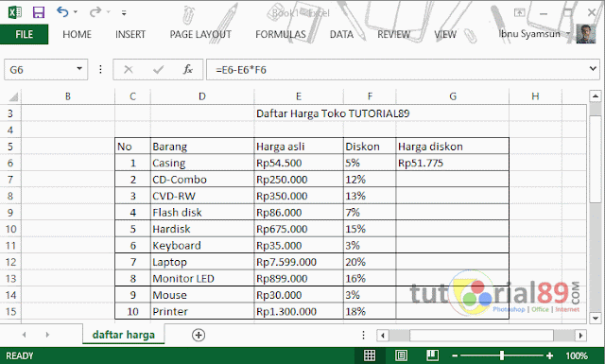Viewport: 605px width, 364px height.
Task: Select cell with Rp51.775
Action: tap(453, 163)
